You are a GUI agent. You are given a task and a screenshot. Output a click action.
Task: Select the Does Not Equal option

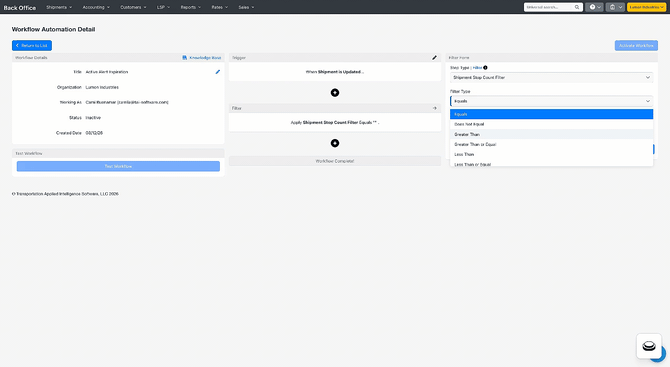[551, 124]
